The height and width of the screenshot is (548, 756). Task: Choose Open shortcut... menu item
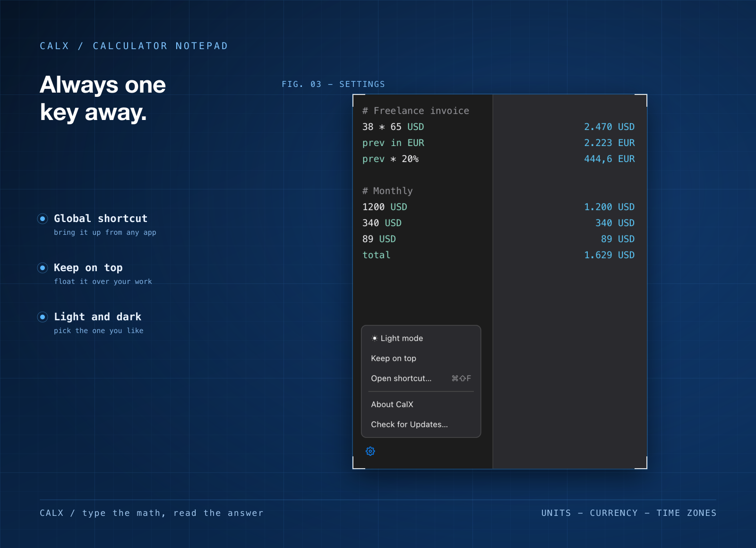tap(421, 378)
